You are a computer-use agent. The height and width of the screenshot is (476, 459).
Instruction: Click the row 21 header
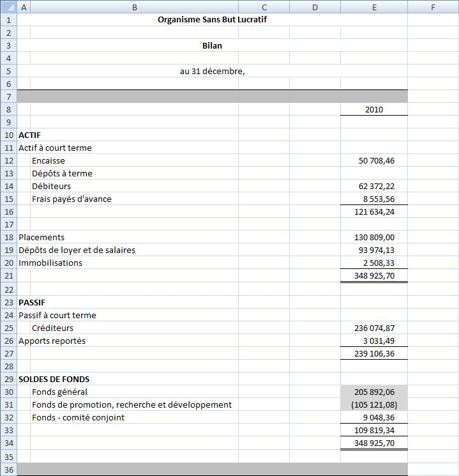pos(8,275)
